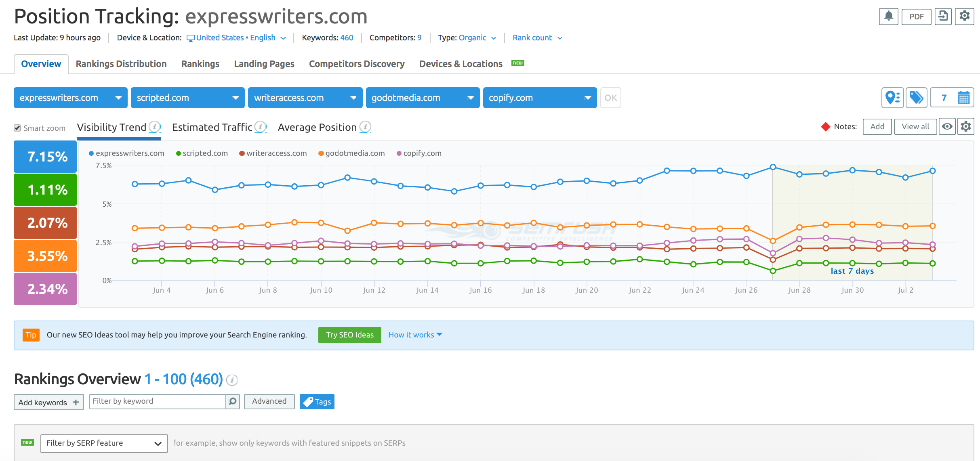Image resolution: width=980 pixels, height=461 pixels.
Task: Toggle writeraccess.com legend series
Action: pos(273,153)
